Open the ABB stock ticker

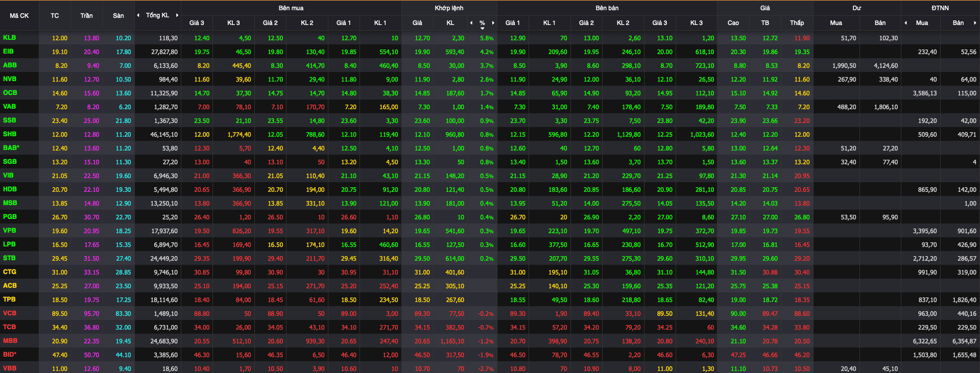point(10,65)
